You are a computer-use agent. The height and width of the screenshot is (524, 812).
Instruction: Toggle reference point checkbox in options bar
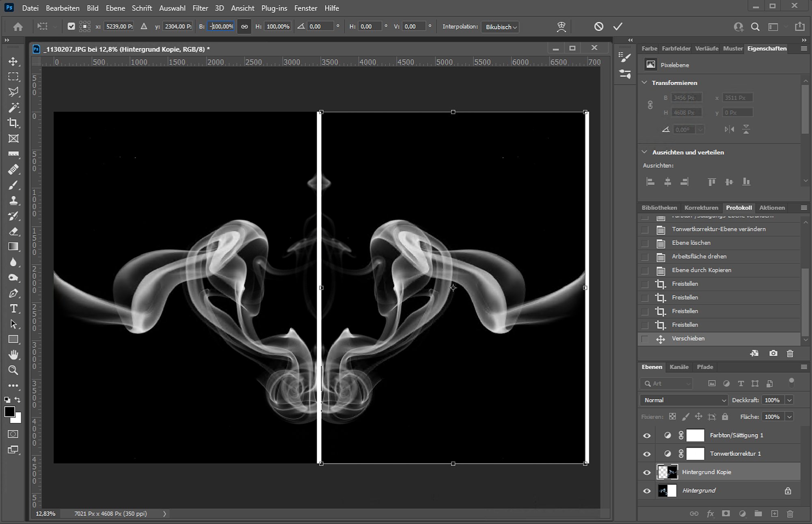(71, 27)
